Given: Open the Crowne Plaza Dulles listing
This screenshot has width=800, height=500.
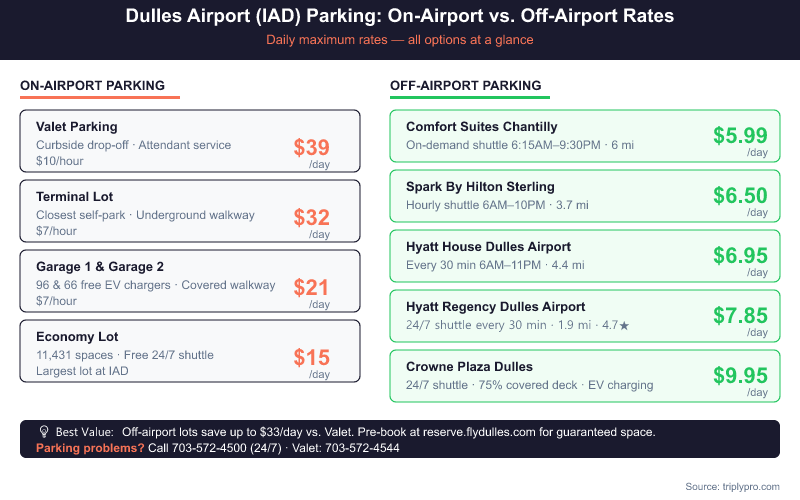Looking at the screenshot, I should [x=469, y=367].
